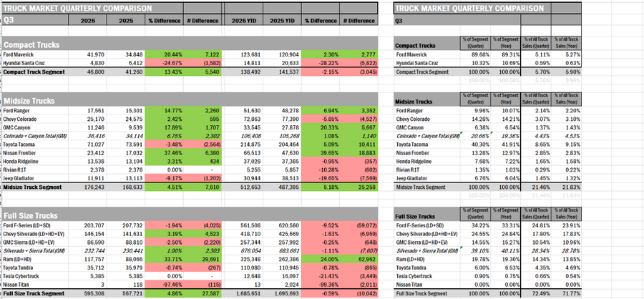This screenshot has height=299, width=644.
Task: Select Honda Ridgeline value 13,538
Action: click(x=87, y=162)
